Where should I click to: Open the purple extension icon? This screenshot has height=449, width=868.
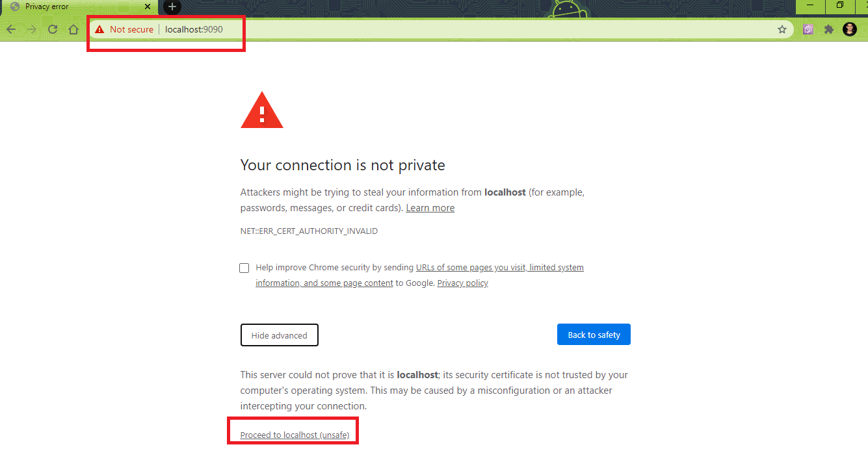click(x=808, y=29)
